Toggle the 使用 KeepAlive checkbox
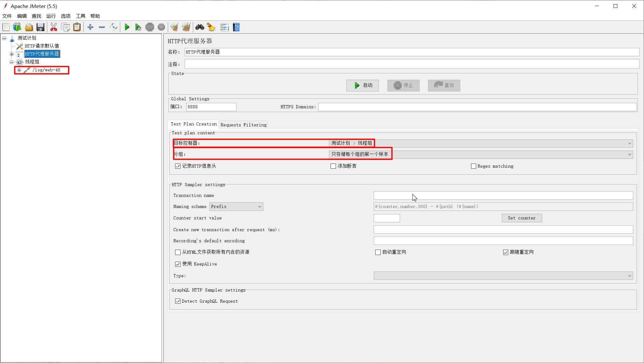 (178, 264)
